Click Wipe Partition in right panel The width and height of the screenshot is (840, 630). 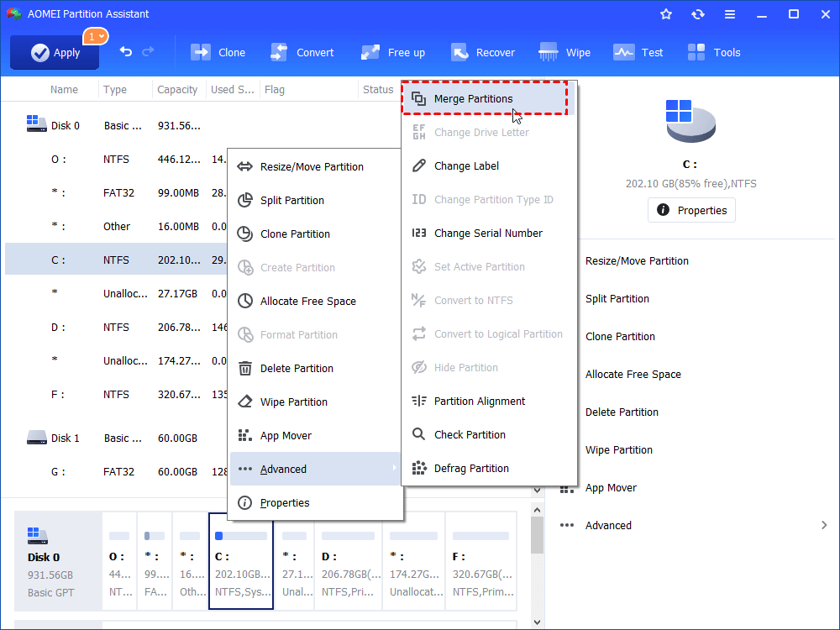point(619,450)
